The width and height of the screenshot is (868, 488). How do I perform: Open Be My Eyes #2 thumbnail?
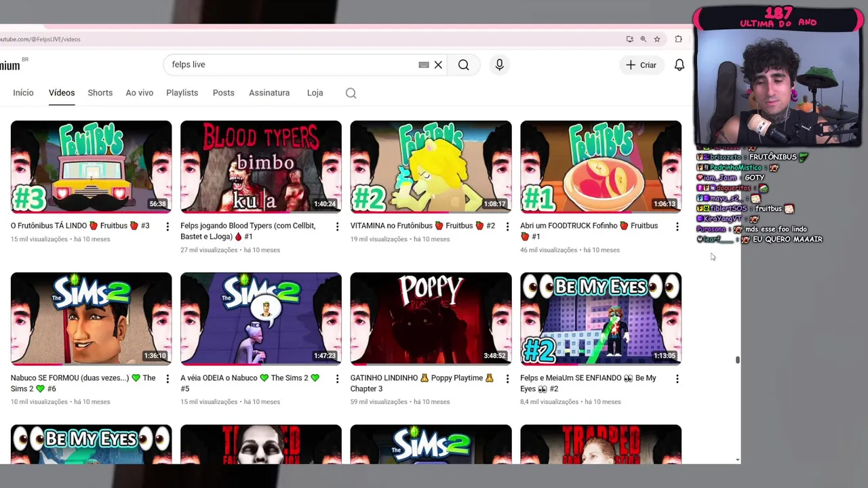[601, 319]
